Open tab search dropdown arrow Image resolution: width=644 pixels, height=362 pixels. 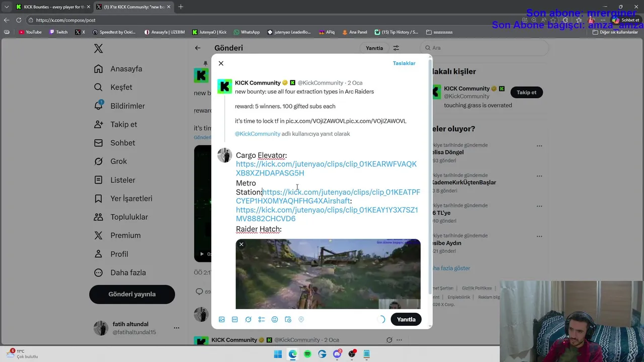(6, 7)
